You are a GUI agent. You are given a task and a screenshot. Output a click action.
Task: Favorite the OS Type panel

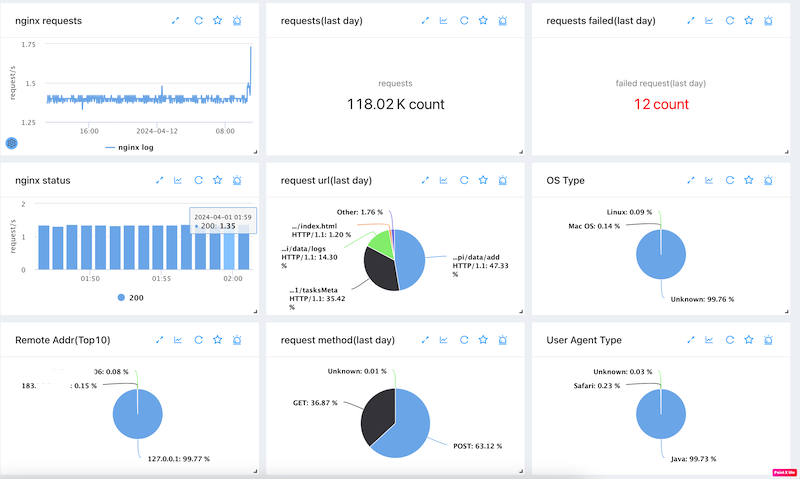click(749, 180)
